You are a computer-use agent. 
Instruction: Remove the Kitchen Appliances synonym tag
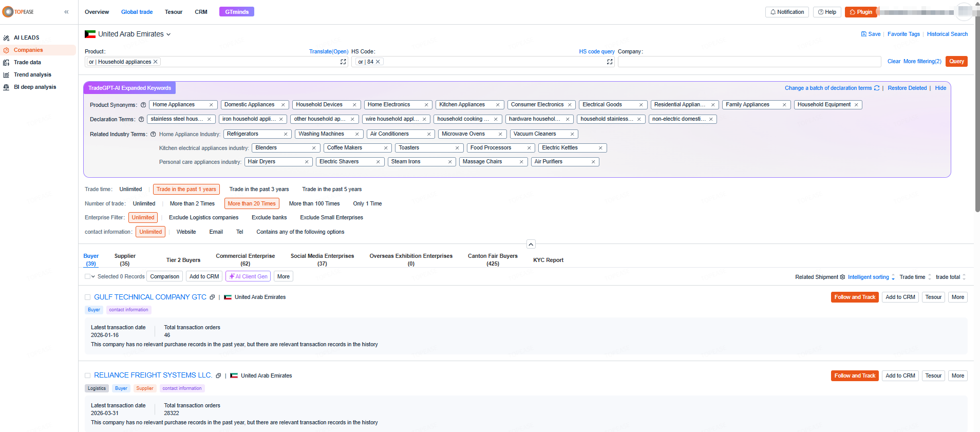tap(498, 105)
